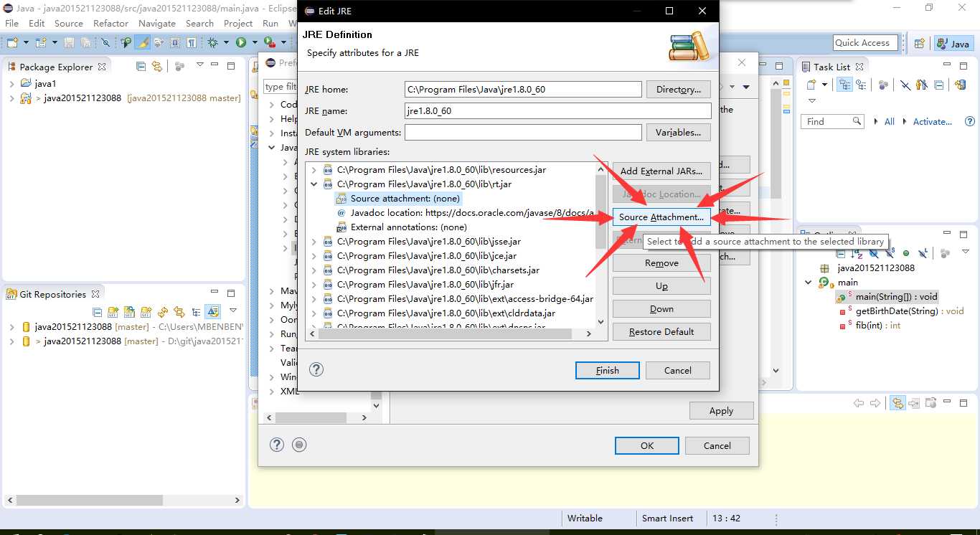The height and width of the screenshot is (535, 980).
Task: Expand java201521123088 project in Package Explorer
Action: point(12,98)
